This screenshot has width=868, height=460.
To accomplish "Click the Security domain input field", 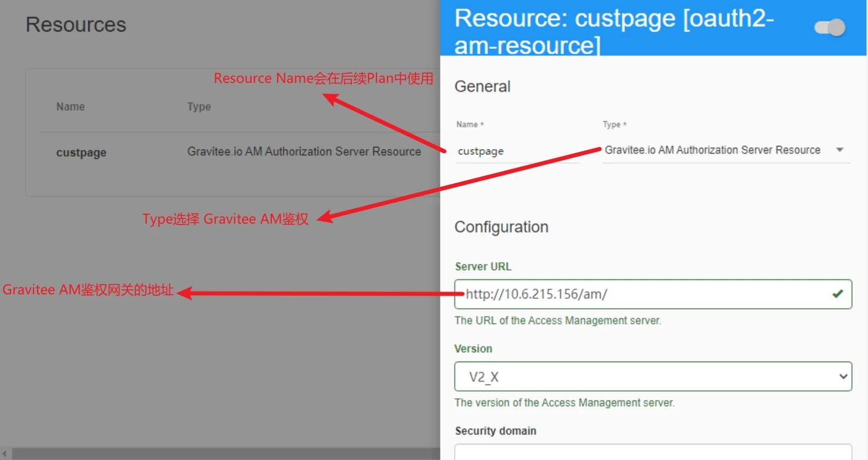I will 653,452.
